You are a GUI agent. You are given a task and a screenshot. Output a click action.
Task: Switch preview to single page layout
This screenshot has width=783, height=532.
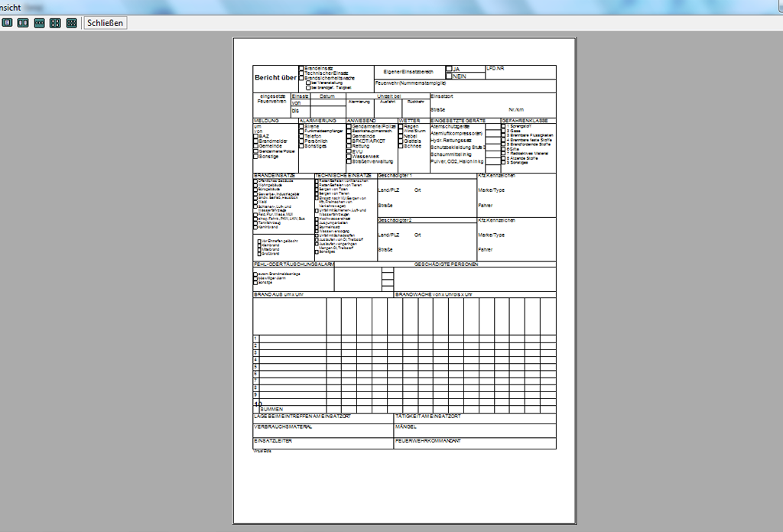[x=7, y=23]
